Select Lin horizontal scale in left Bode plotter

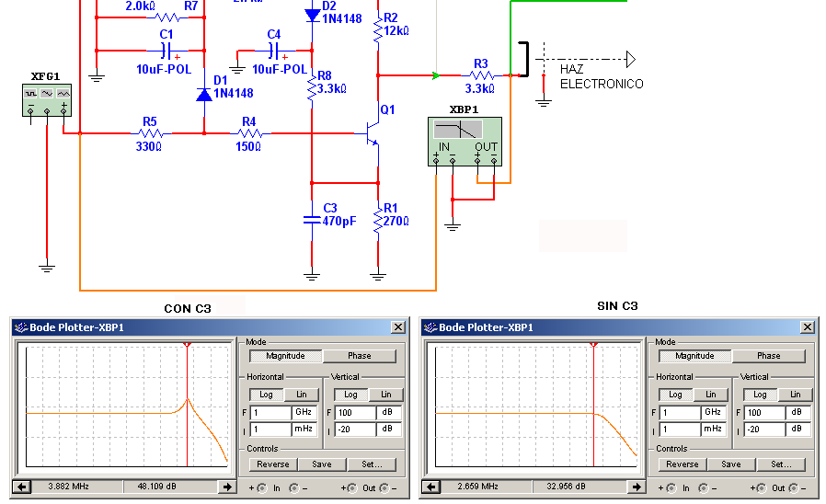click(302, 395)
